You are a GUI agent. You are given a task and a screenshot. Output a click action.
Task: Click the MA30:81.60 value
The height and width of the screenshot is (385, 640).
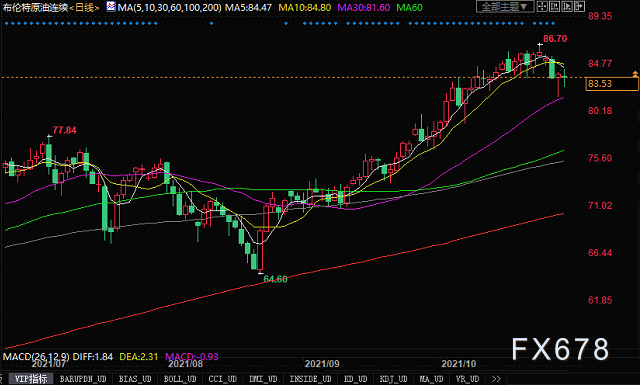[x=364, y=7]
